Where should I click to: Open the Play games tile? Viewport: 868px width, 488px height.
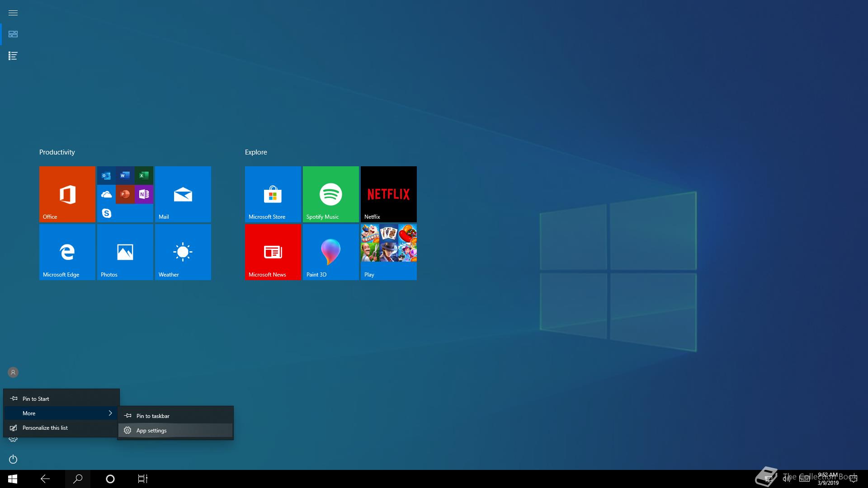389,252
